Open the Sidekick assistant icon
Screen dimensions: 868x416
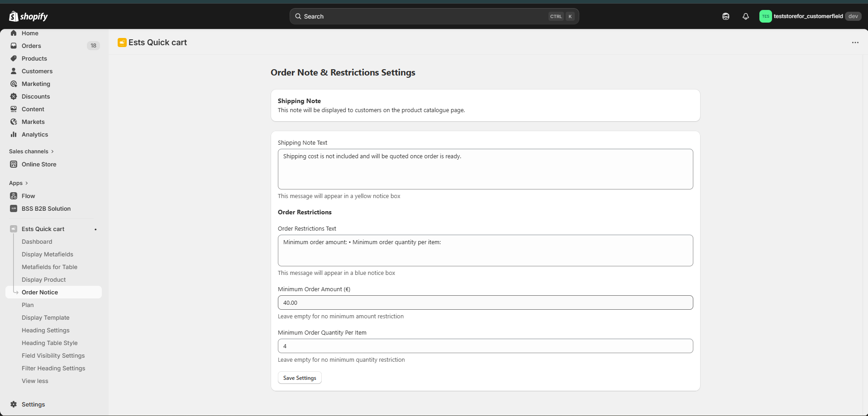point(725,16)
